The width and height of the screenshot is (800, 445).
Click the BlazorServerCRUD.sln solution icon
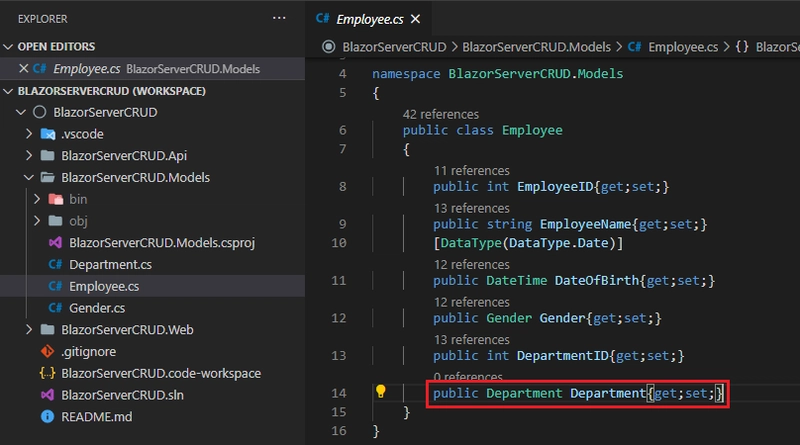[x=46, y=395]
